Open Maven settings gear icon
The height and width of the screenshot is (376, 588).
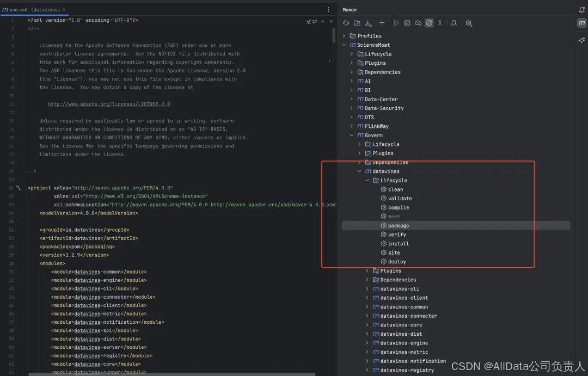[469, 23]
